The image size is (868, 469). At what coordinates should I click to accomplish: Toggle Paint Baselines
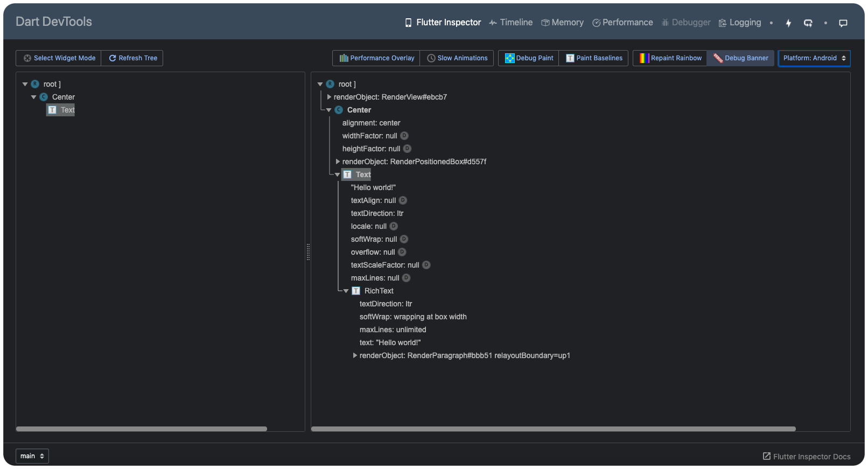pos(593,58)
